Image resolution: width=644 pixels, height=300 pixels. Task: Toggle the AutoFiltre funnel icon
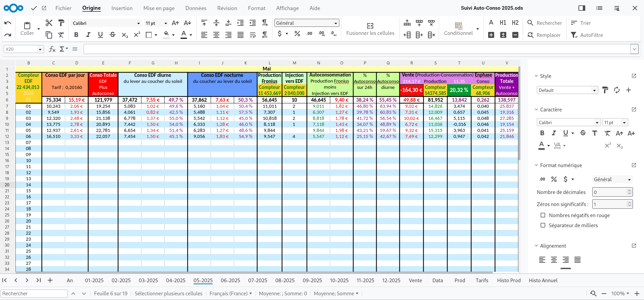coord(574,35)
